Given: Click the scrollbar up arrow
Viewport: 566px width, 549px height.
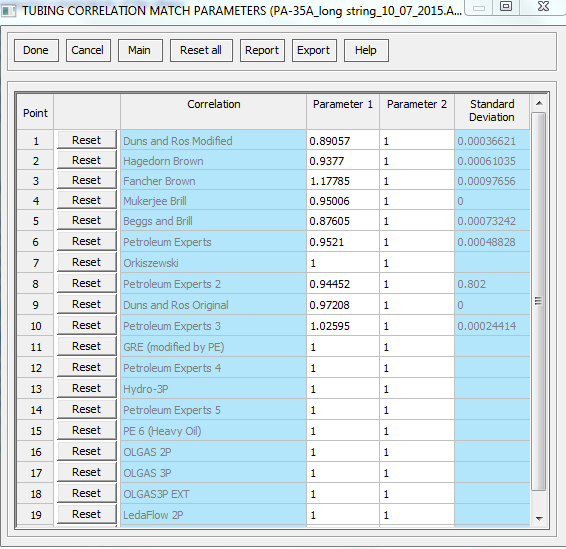Looking at the screenshot, I should click(539, 103).
